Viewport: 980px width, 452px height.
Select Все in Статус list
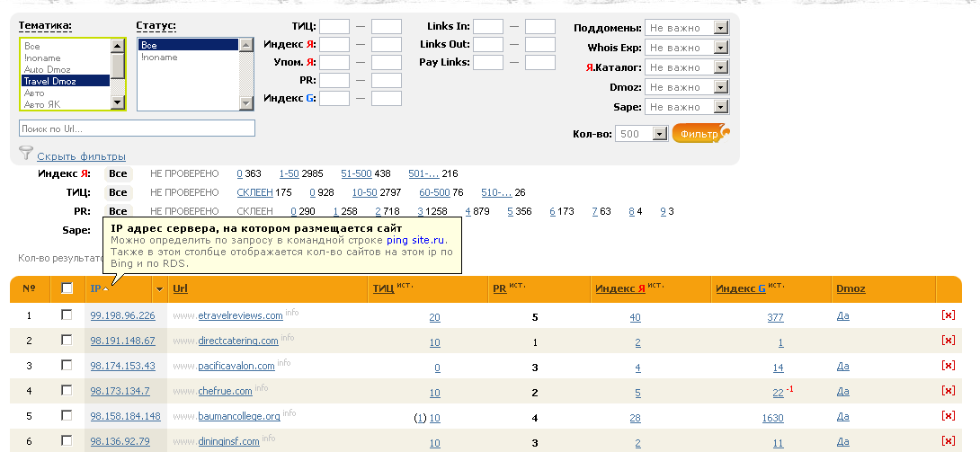click(189, 45)
